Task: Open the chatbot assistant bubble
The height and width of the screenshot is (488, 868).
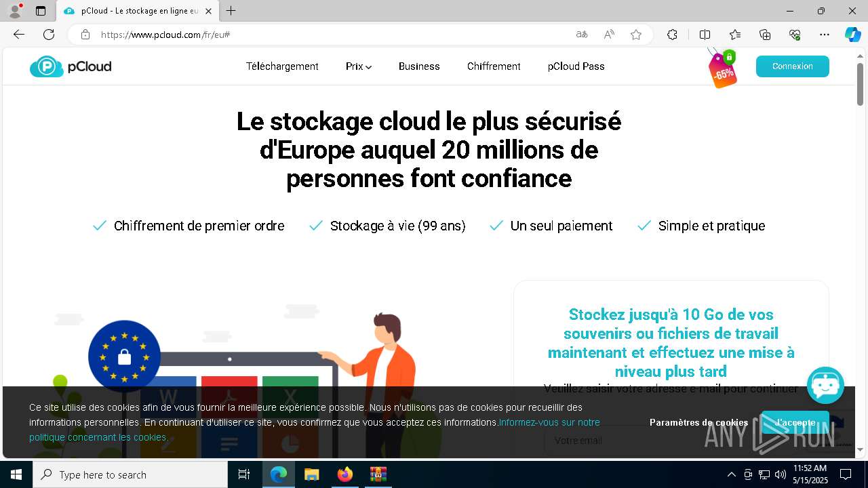Action: (825, 386)
